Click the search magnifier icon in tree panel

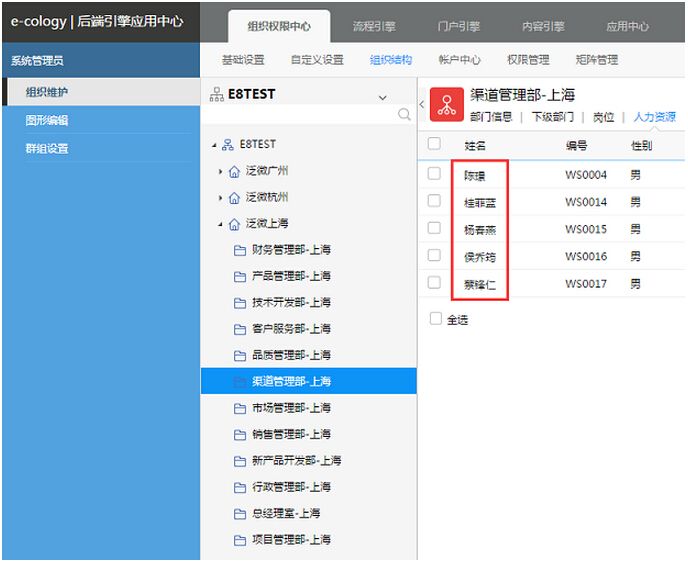point(404,115)
